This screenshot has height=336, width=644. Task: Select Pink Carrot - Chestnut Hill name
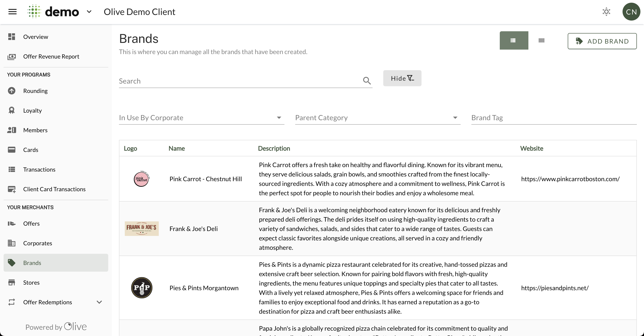pos(205,179)
